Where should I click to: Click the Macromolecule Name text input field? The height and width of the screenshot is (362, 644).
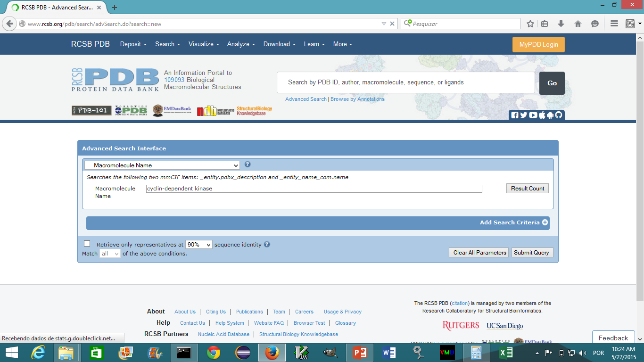(x=314, y=189)
